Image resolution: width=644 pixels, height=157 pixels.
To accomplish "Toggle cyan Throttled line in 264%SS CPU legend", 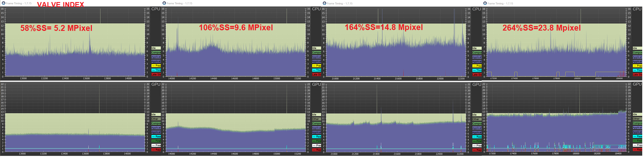I will (638, 70).
